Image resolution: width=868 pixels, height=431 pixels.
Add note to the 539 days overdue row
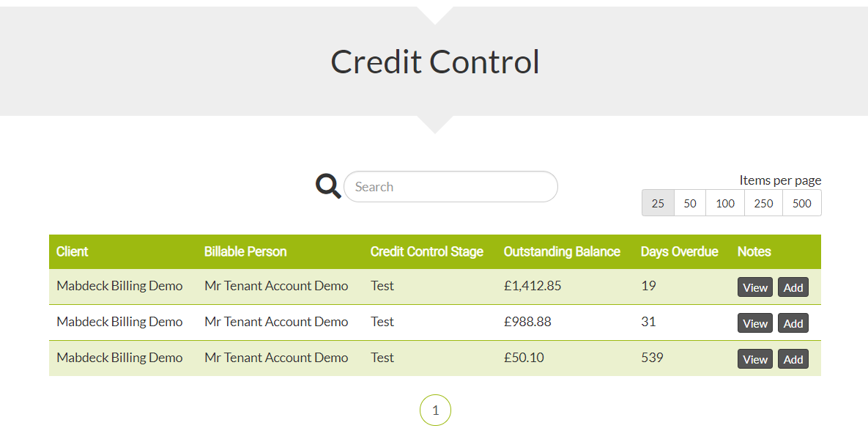coord(793,359)
